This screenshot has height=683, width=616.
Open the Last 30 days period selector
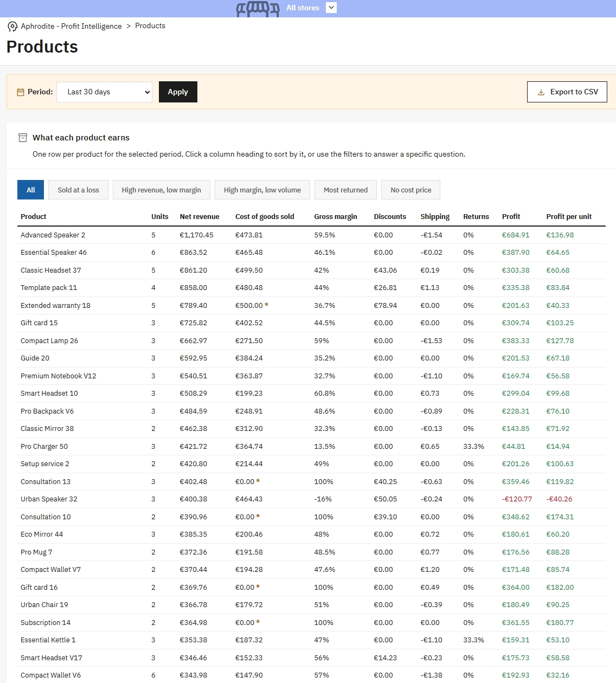(105, 92)
